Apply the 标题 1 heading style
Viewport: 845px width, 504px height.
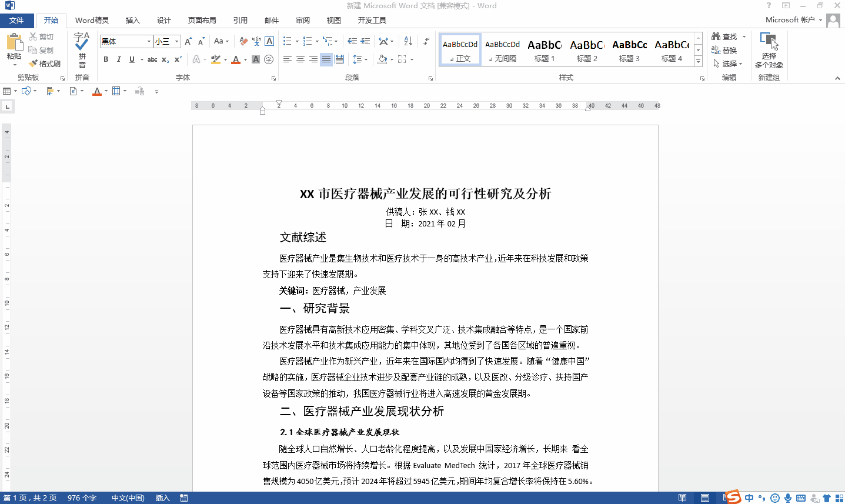[x=545, y=50]
